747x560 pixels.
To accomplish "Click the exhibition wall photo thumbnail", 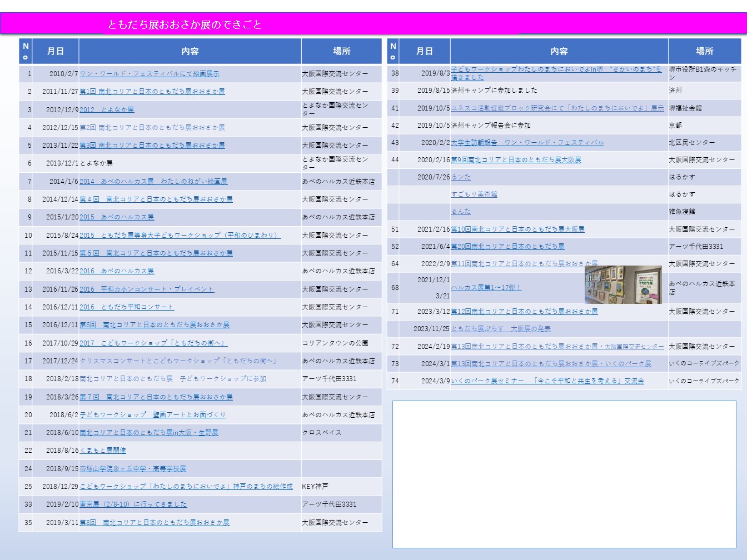I will point(622,285).
